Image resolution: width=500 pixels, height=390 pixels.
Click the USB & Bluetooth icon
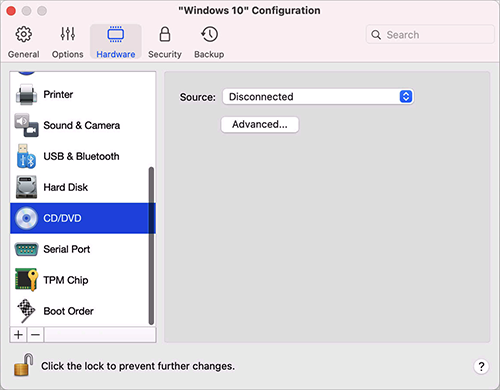click(26, 156)
